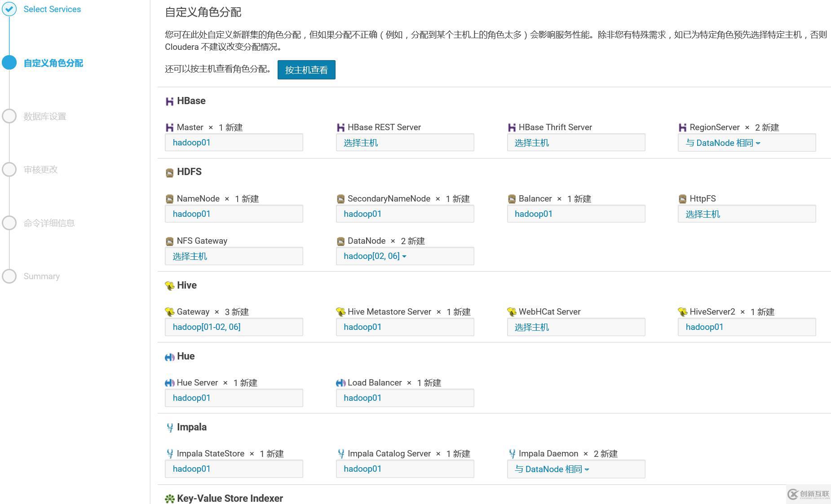Click the Hive Gateway role icon
The width and height of the screenshot is (831, 504).
169,312
